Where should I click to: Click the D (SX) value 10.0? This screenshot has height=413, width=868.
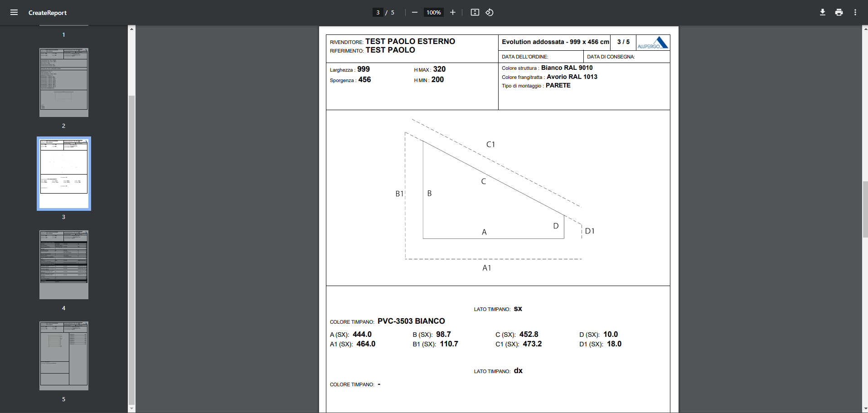611,334
